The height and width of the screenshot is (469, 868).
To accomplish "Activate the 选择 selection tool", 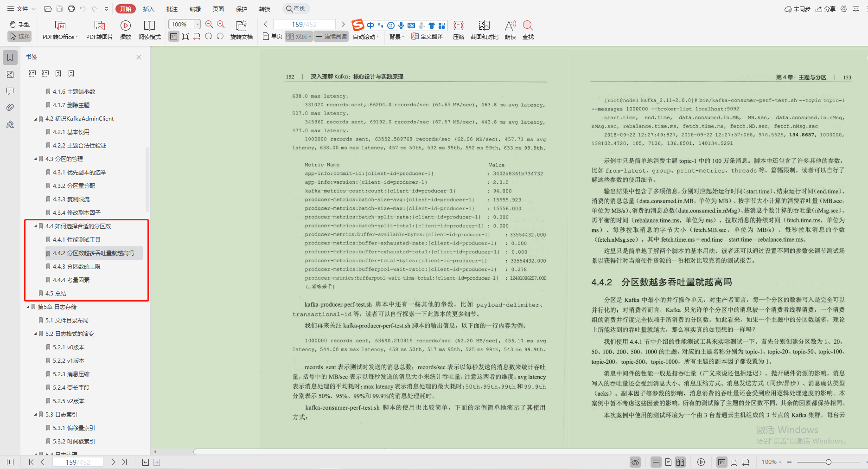I will (x=19, y=36).
